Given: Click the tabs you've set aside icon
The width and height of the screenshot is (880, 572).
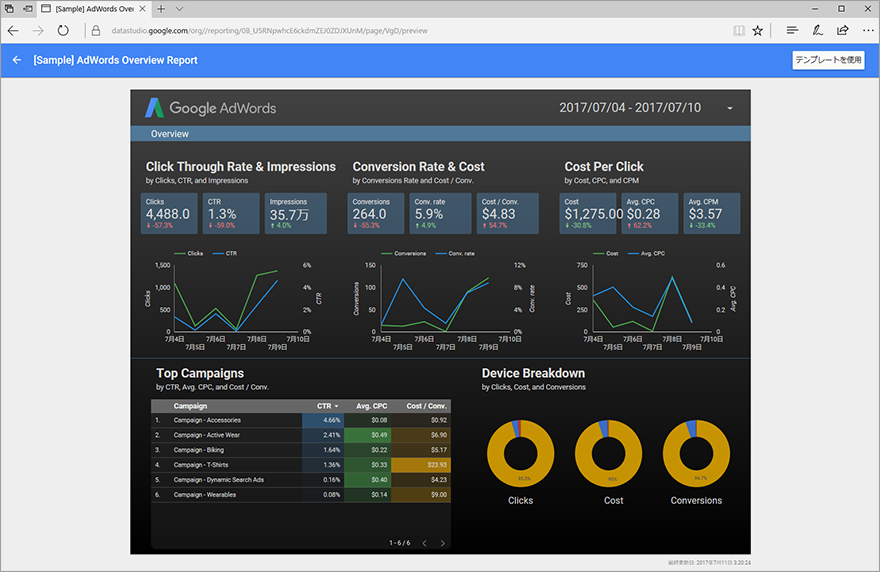Looking at the screenshot, I should point(9,9).
